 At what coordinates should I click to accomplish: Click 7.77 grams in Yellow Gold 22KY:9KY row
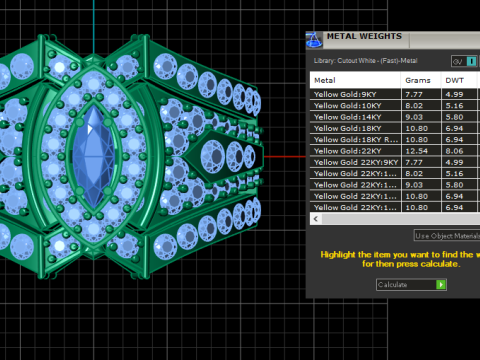(414, 162)
